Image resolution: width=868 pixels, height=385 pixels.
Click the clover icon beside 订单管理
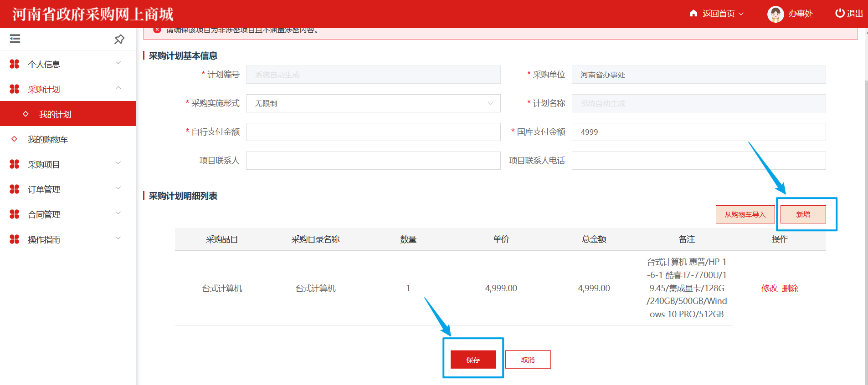point(15,189)
